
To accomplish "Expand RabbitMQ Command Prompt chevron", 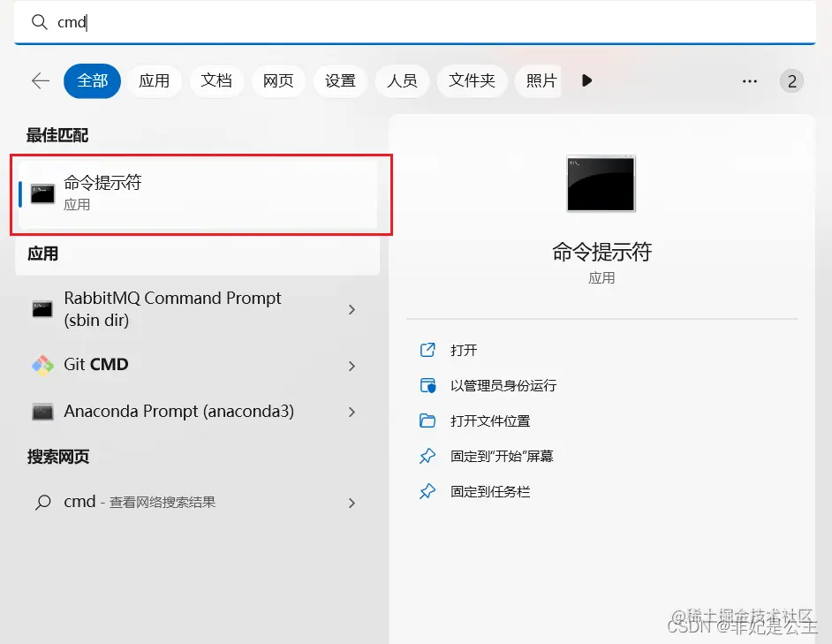I will (x=352, y=309).
